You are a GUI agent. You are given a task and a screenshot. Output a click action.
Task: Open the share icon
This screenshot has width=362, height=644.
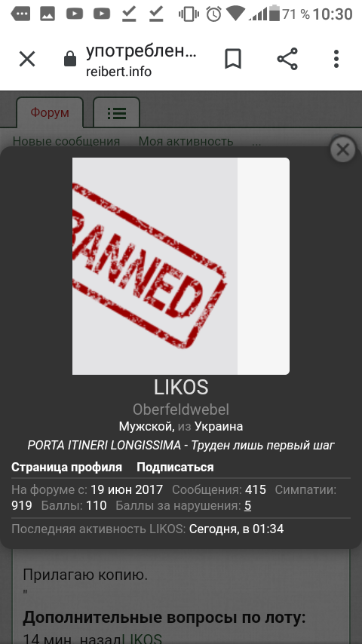[x=287, y=59]
